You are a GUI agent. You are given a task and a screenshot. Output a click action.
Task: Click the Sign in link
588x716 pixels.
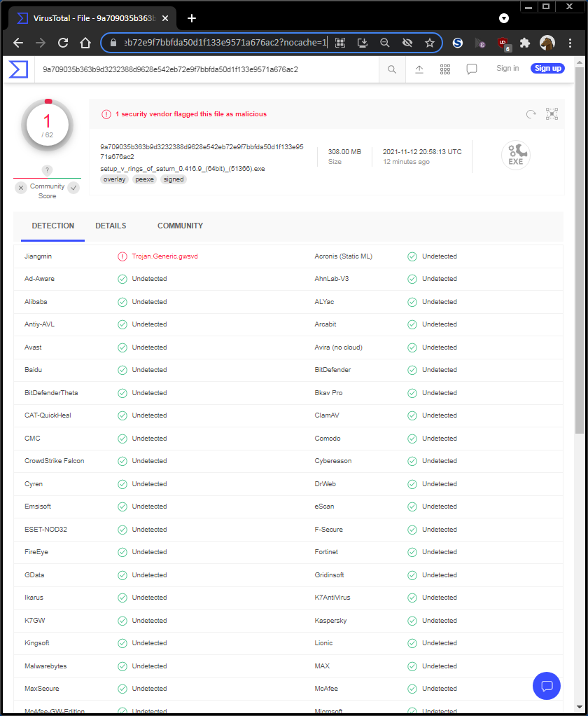pyautogui.click(x=507, y=69)
